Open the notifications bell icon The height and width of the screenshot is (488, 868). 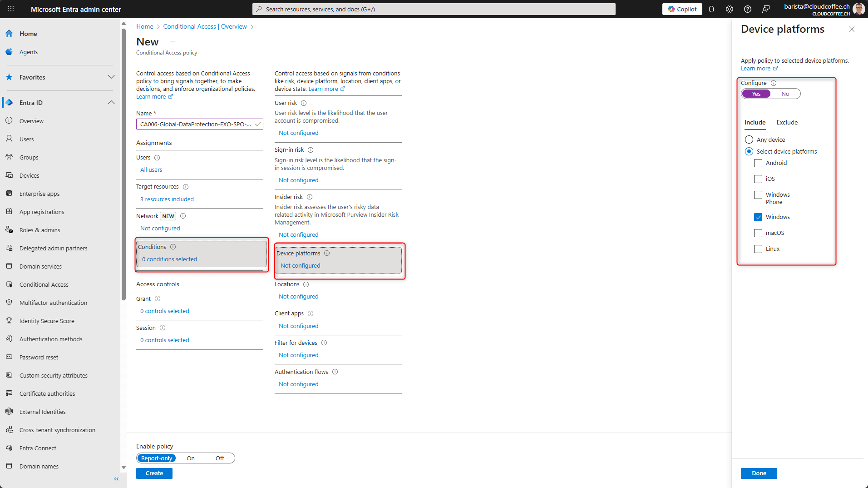711,9
